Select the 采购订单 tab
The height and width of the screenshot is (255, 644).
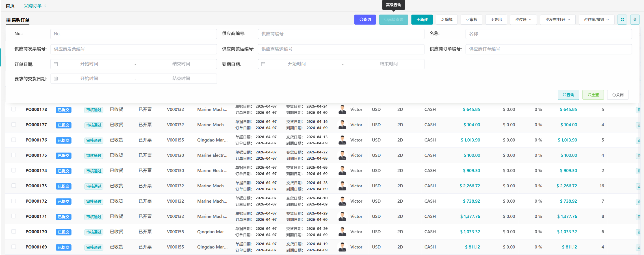(x=32, y=6)
